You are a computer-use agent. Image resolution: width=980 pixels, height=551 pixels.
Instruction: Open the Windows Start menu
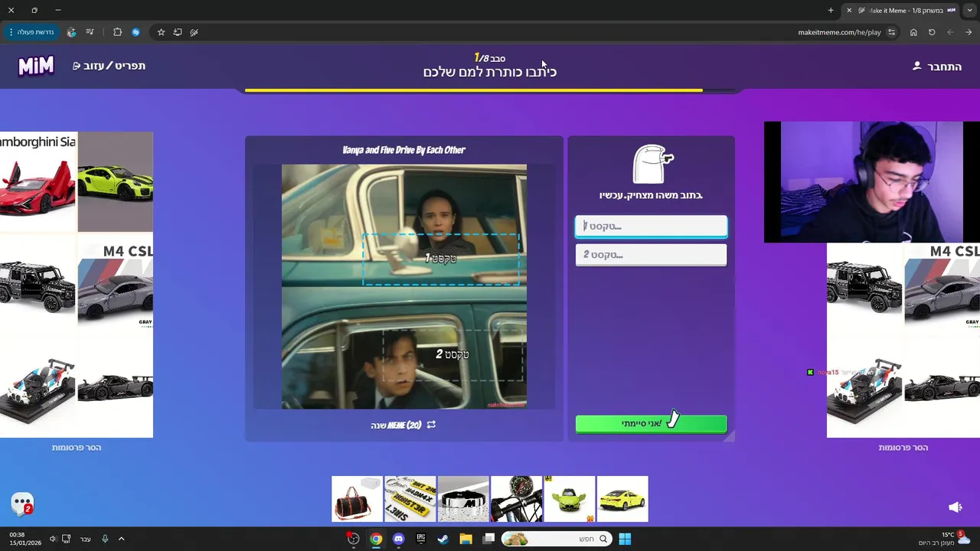[625, 539]
